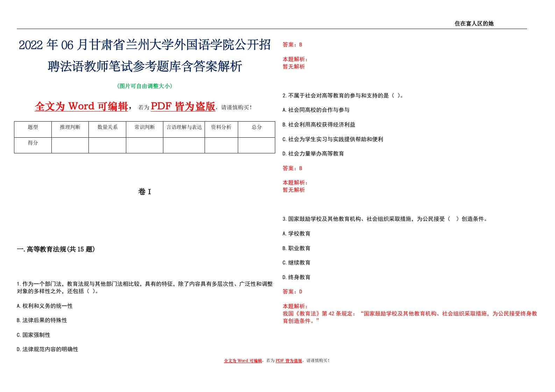This screenshot has height=392, width=555.
Task: Click the empty score cell under 推理判断
Action: click(x=70, y=145)
